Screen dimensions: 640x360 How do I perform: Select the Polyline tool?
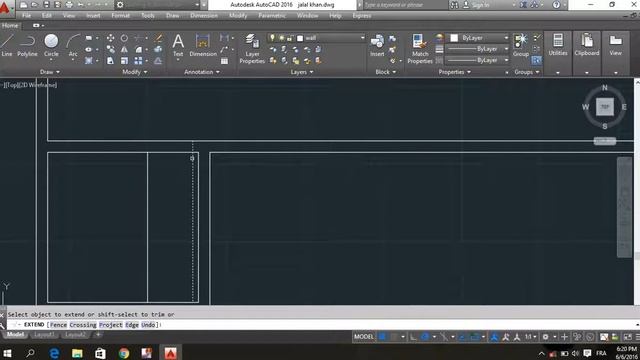pos(27,45)
